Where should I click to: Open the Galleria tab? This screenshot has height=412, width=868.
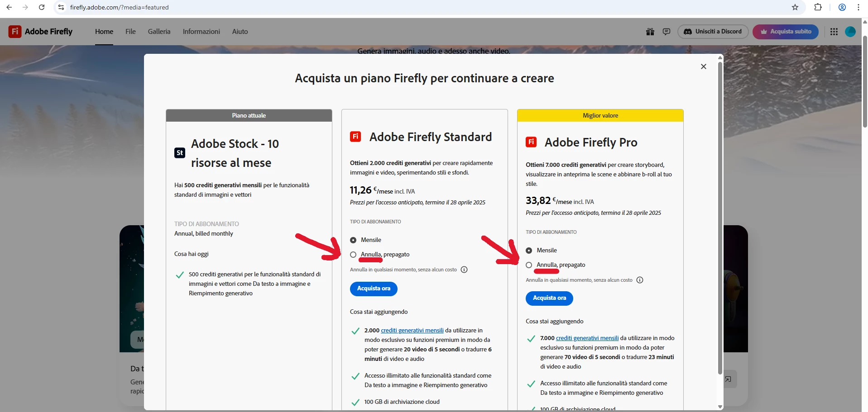click(x=159, y=32)
